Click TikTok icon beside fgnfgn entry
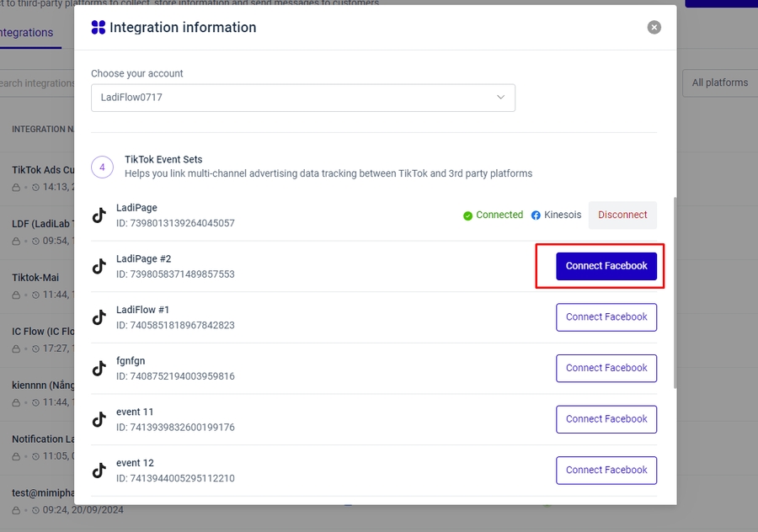The width and height of the screenshot is (758, 532). click(99, 369)
